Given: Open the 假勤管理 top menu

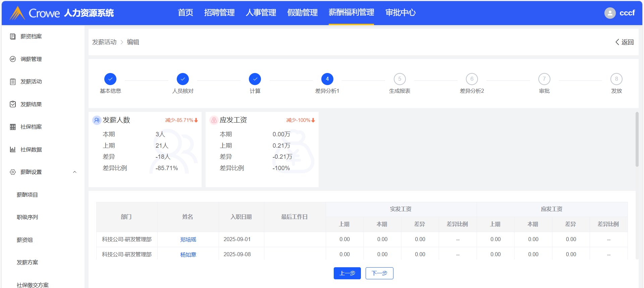Looking at the screenshot, I should pyautogui.click(x=302, y=13).
